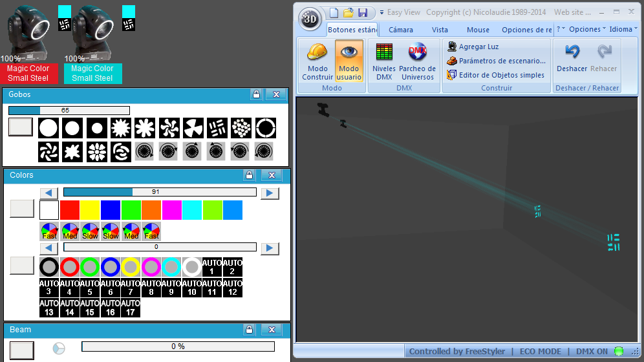644x362 pixels.
Task: Select the blue ring color icon
Action: [x=110, y=267]
